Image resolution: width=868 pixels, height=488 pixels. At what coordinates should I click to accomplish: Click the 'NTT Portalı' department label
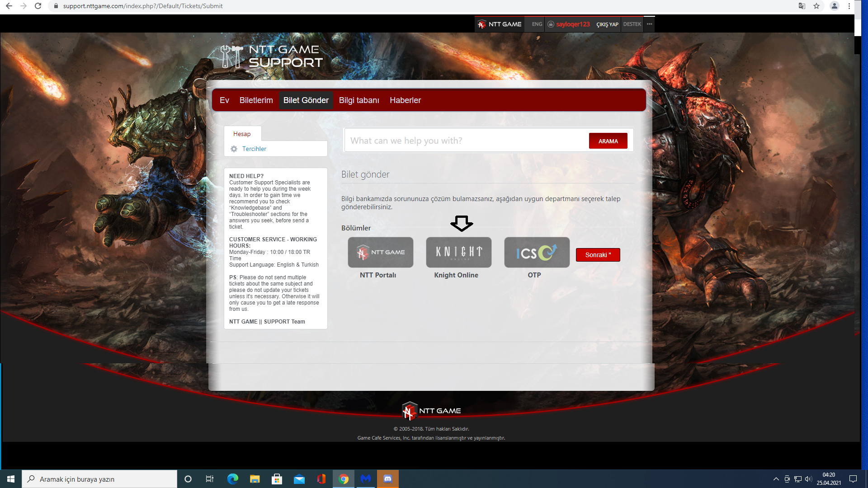[x=378, y=275]
